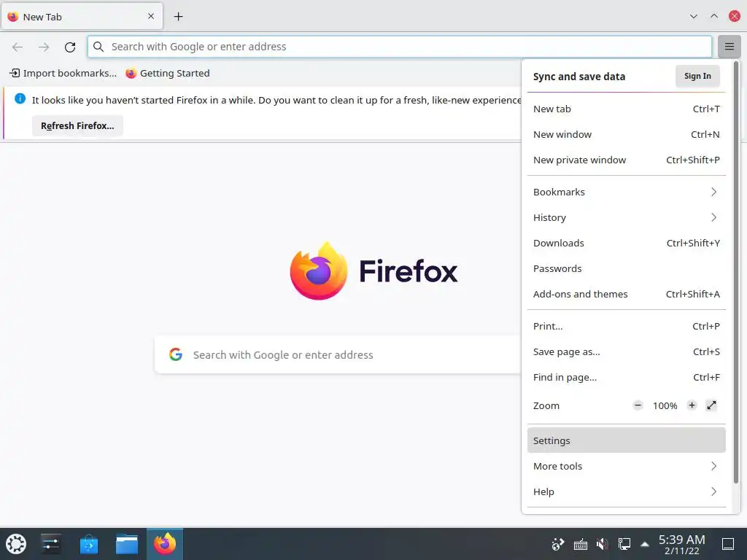The image size is (747, 560).
Task: Click the menu panel vertical scrollbar
Action: tap(735, 273)
